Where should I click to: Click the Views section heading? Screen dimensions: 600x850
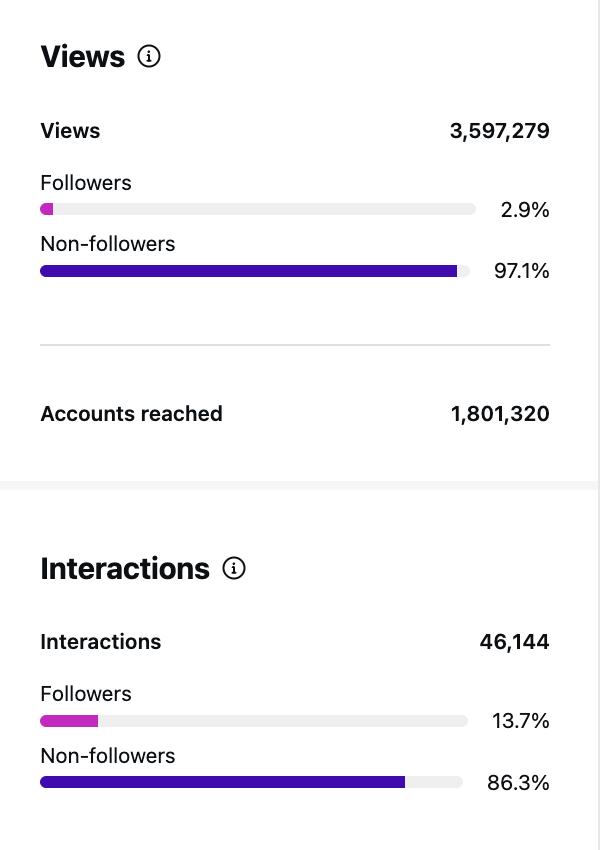coord(83,56)
